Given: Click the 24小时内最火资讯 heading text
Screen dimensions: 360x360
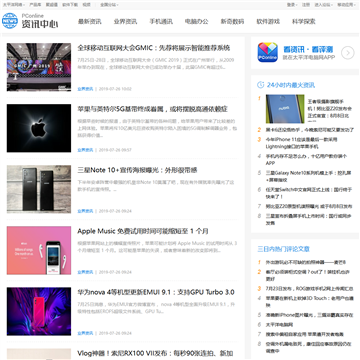Looking at the screenshot, I should pyautogui.click(x=291, y=85).
